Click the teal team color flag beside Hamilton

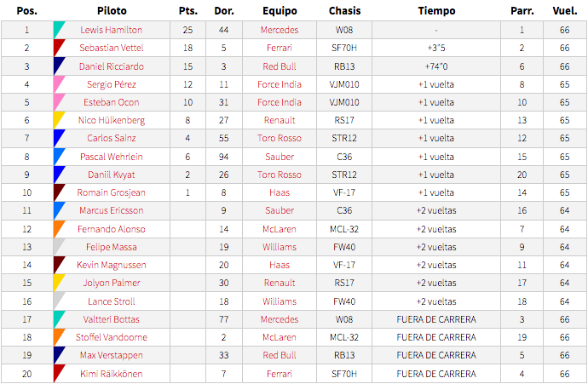tap(60, 30)
